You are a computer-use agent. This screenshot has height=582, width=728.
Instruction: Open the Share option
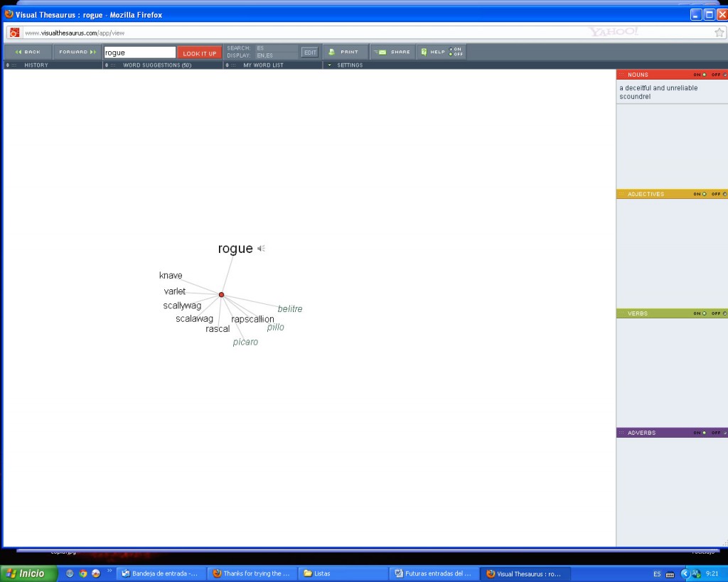tap(393, 52)
